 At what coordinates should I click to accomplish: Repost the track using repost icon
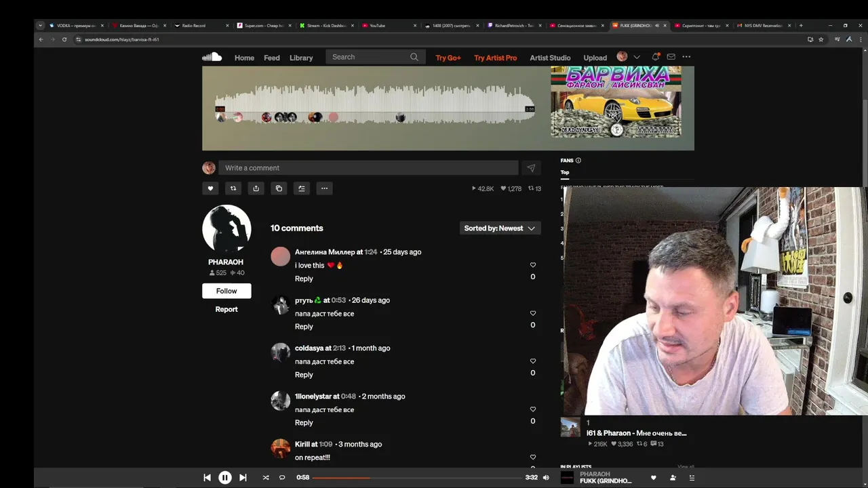tap(233, 188)
